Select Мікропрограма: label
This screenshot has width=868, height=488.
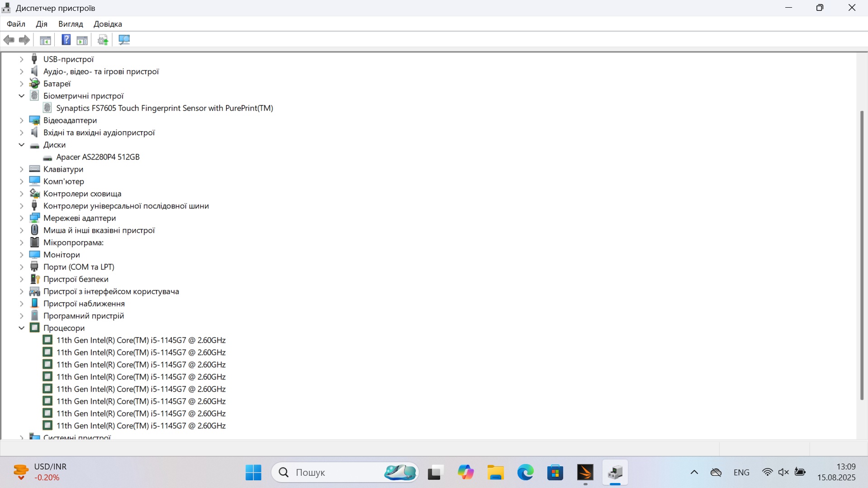pyautogui.click(x=73, y=242)
